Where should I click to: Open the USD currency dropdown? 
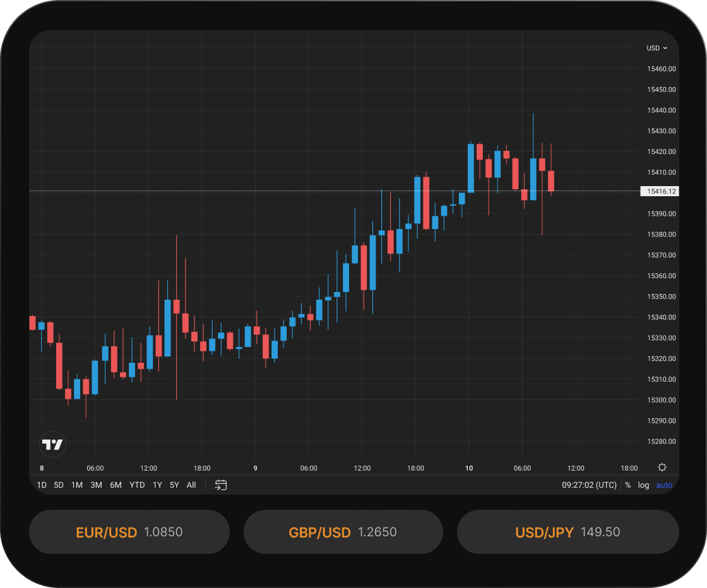(x=656, y=48)
